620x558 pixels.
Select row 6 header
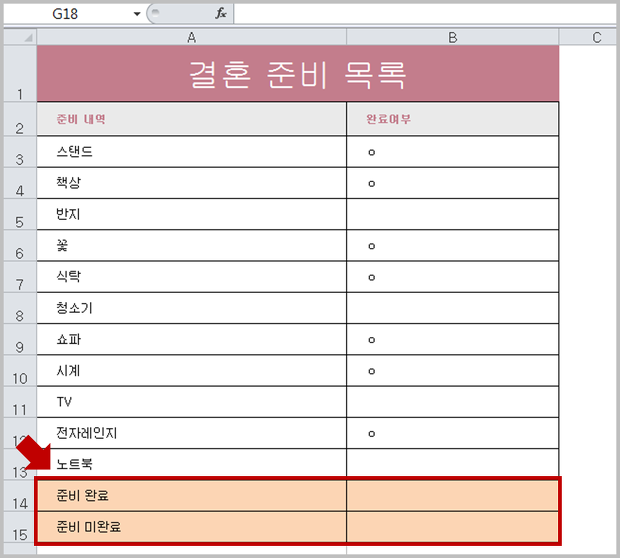tap(20, 246)
